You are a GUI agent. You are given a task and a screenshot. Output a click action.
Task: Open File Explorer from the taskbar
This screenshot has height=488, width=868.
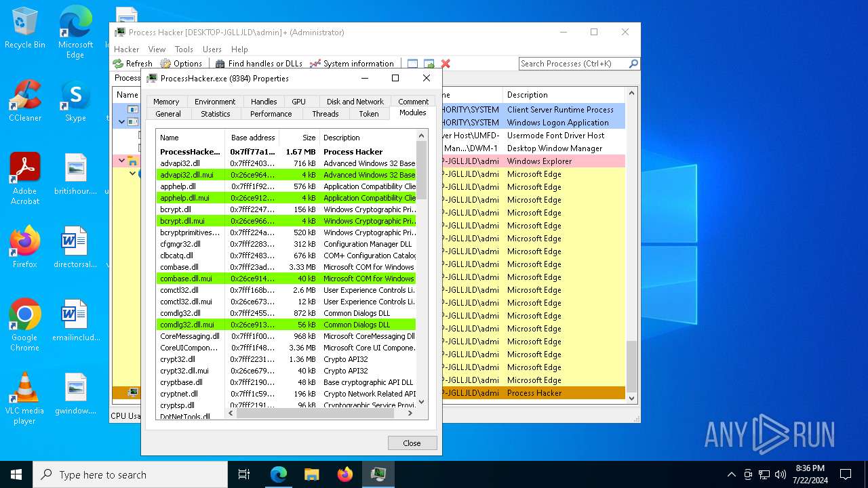311,474
